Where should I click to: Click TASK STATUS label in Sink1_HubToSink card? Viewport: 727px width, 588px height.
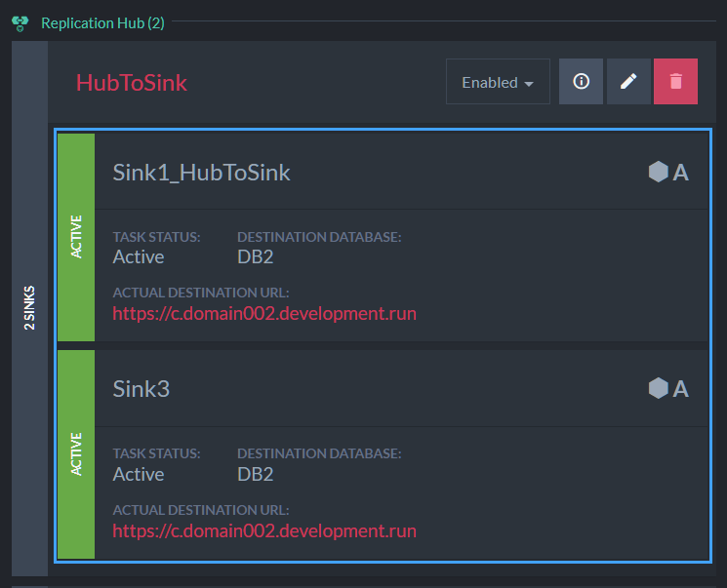pos(156,237)
